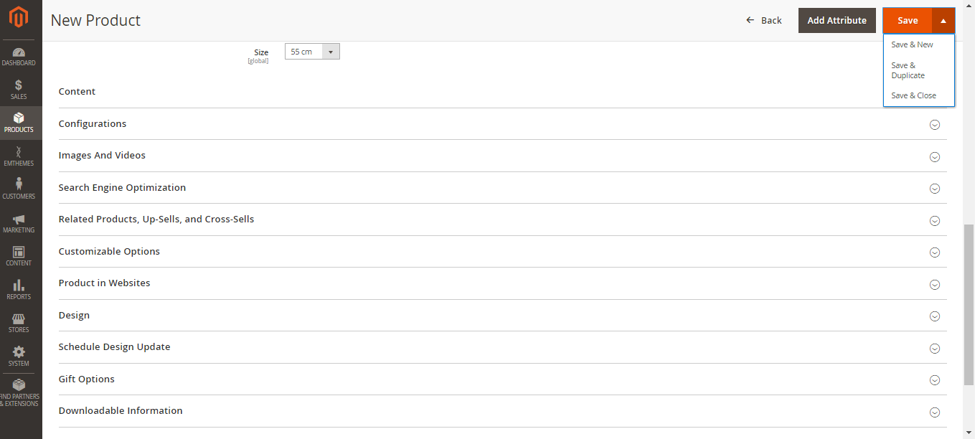
Task: Expand Related Products, Up-Sells, Cross-Sells chevron
Action: pos(934,220)
